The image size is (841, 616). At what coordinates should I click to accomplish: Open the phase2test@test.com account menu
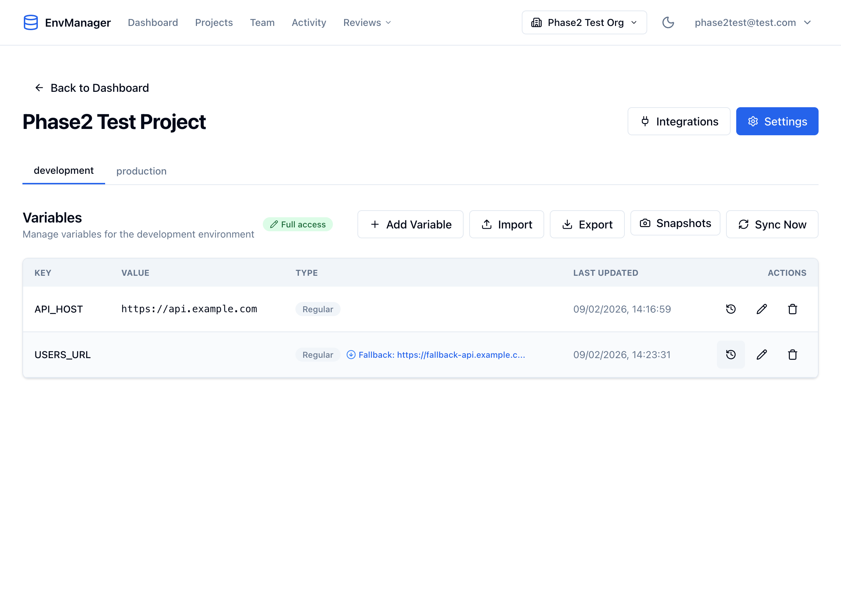pos(753,22)
